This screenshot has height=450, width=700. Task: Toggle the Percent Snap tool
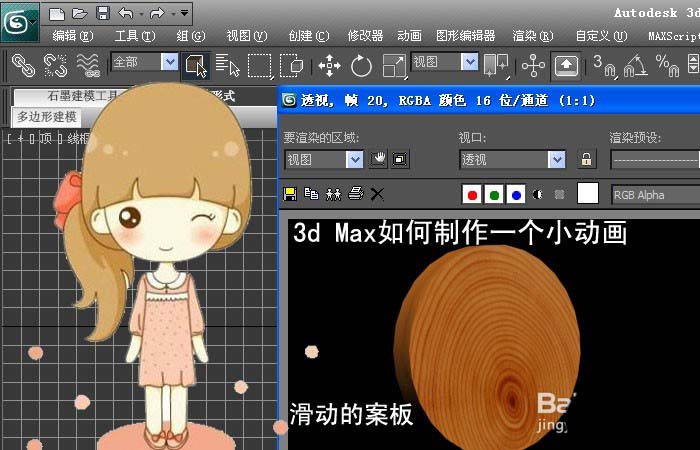click(x=667, y=66)
